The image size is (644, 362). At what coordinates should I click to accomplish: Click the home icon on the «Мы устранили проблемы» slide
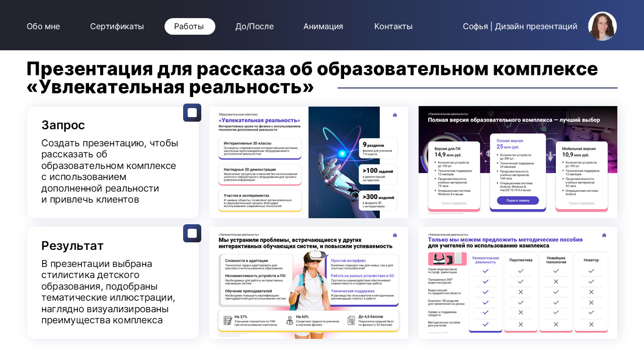395,235
